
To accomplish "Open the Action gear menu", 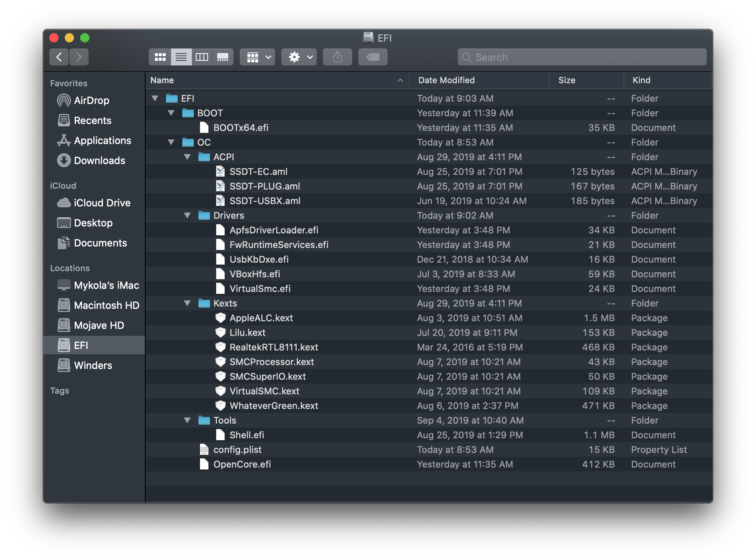I will [x=299, y=57].
